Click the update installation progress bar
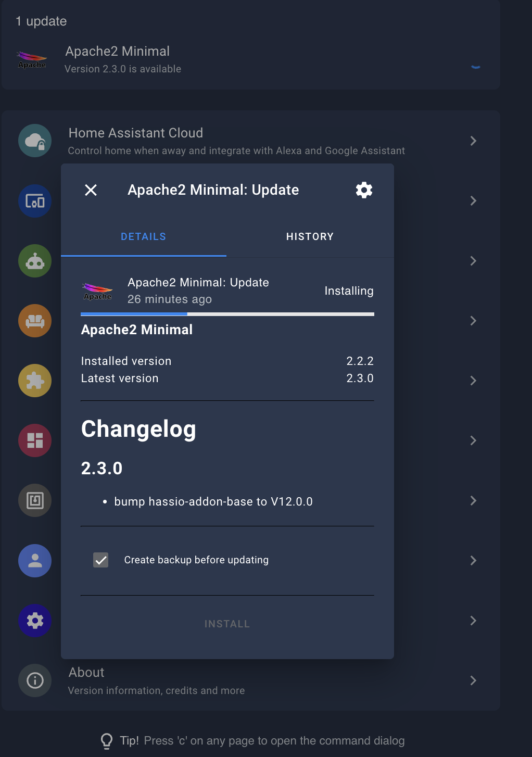This screenshot has width=532, height=757. click(x=227, y=314)
